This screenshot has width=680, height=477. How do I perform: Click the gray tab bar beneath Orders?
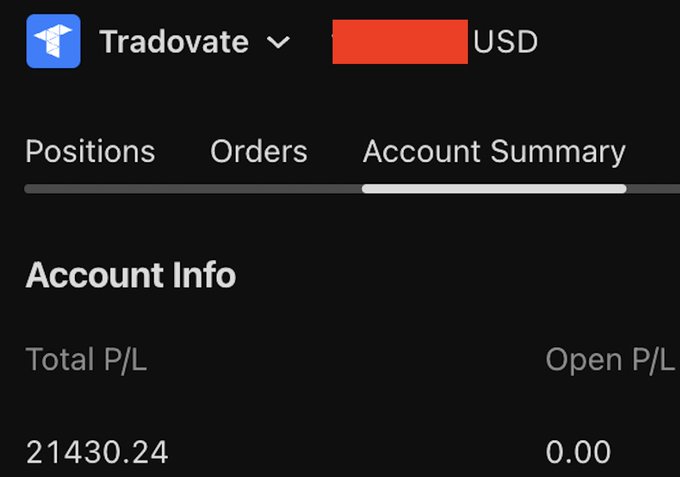click(x=259, y=188)
